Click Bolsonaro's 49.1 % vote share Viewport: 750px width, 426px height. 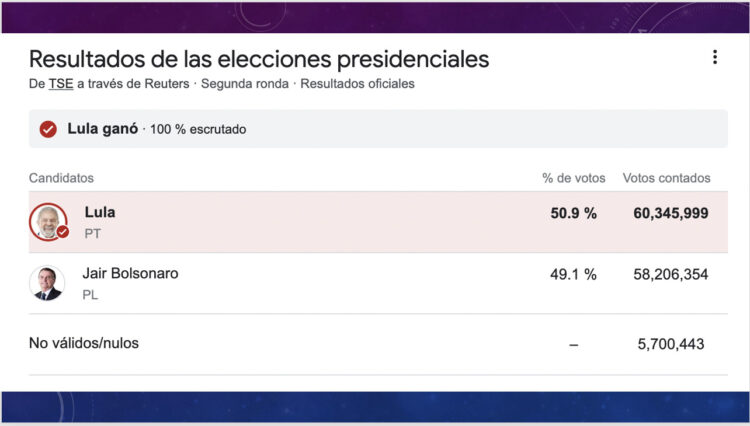(573, 274)
